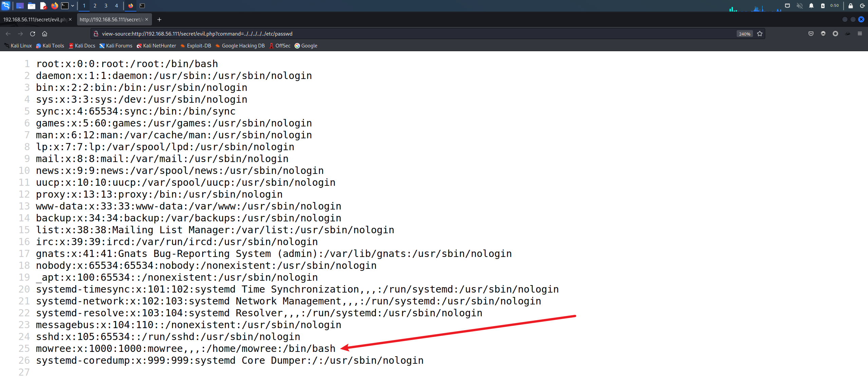This screenshot has width=868, height=379.
Task: Go back one page
Action: click(8, 34)
